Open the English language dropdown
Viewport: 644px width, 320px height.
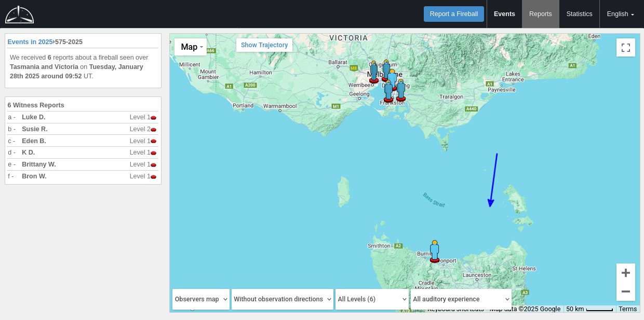pyautogui.click(x=620, y=14)
